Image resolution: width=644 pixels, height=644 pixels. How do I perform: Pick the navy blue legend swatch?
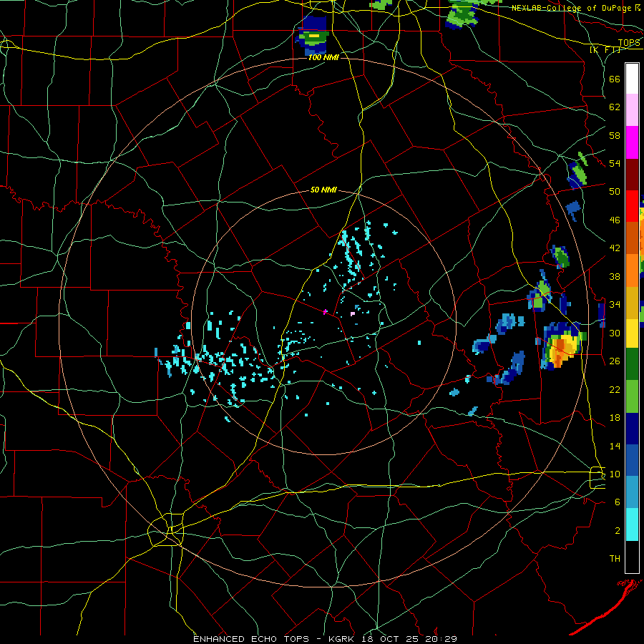[632, 429]
